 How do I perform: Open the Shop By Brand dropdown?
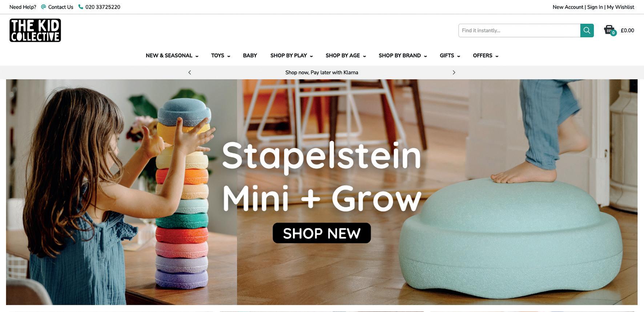click(403, 56)
